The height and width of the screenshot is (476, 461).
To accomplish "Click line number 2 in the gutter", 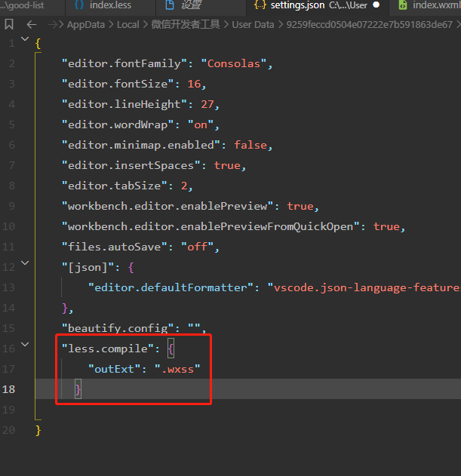I will click(12, 63).
